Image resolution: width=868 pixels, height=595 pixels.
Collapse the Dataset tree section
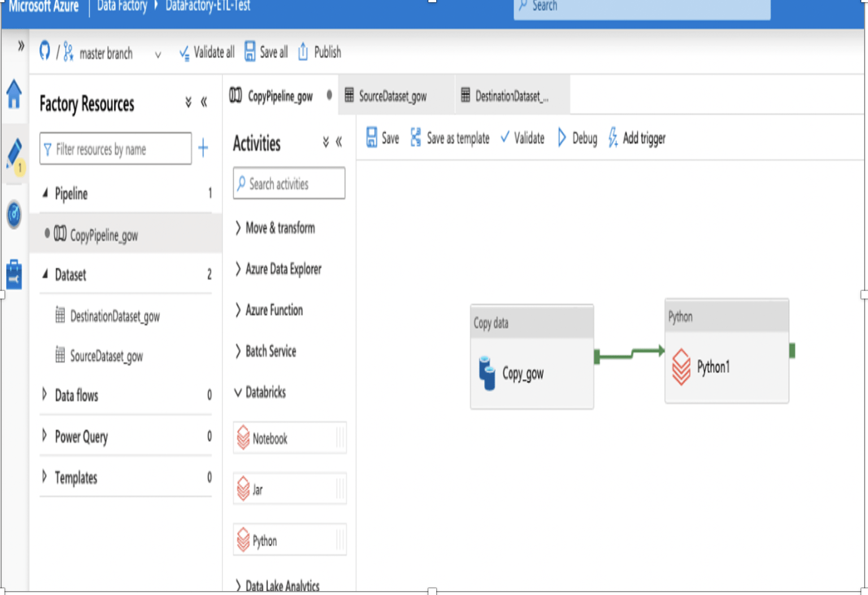(45, 275)
